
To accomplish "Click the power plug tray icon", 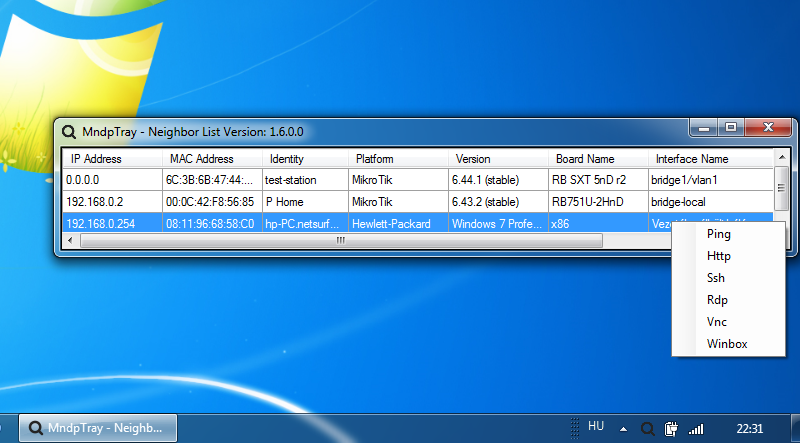I will (x=671, y=429).
